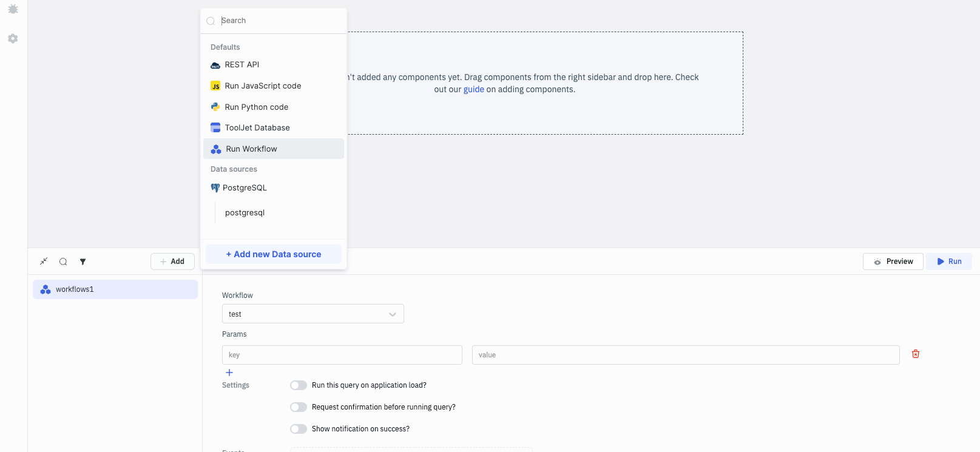Open the Add query dropdown button
980x452 pixels.
(172, 261)
